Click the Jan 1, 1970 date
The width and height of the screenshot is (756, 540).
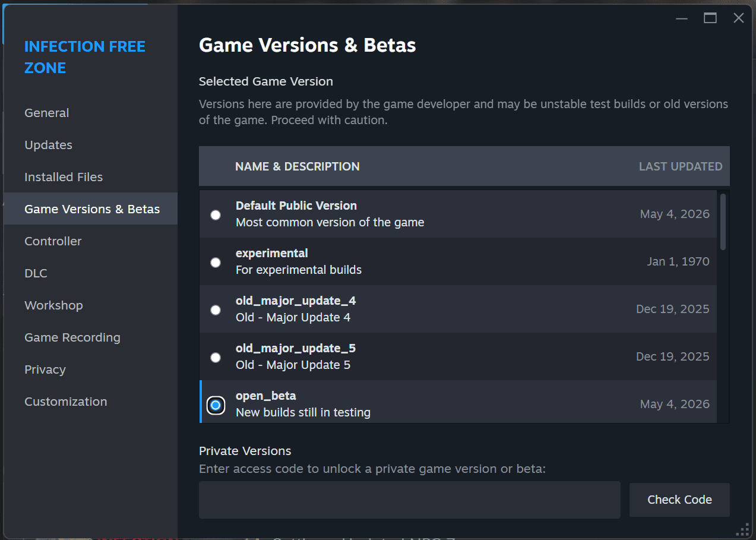coord(678,261)
